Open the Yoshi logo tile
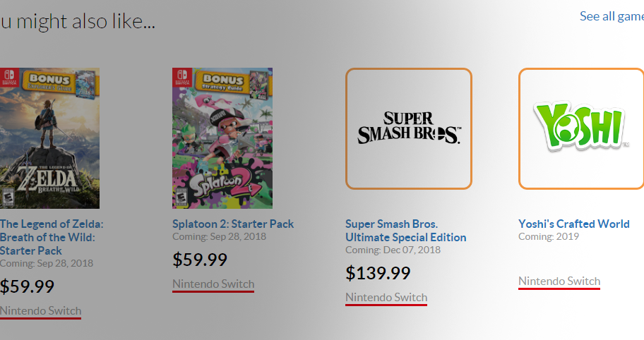 point(580,128)
